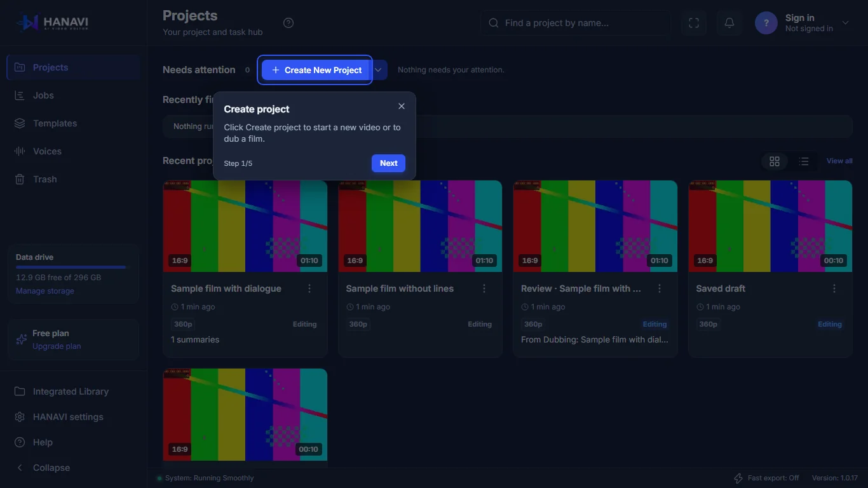Open Trash in the sidebar
Screen dimensions: 868x488
pyautogui.click(x=74, y=179)
